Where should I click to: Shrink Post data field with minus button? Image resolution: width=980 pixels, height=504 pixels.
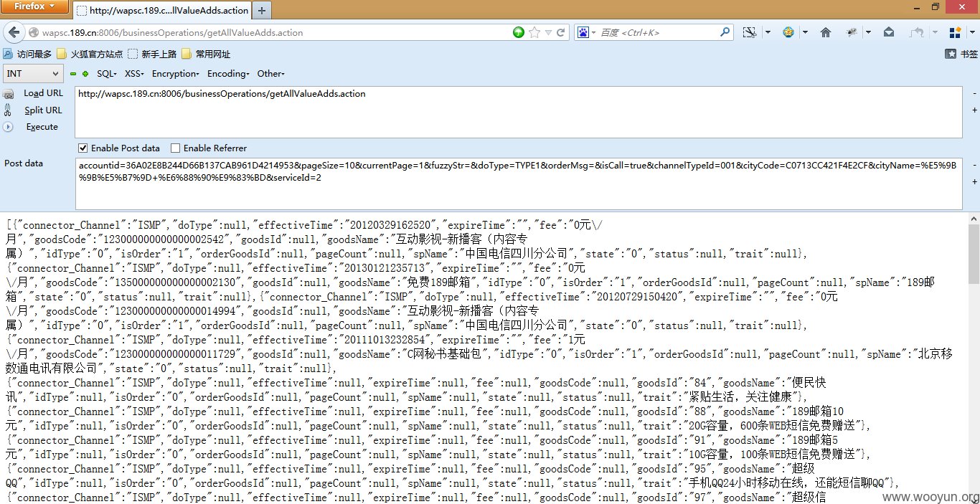(974, 165)
